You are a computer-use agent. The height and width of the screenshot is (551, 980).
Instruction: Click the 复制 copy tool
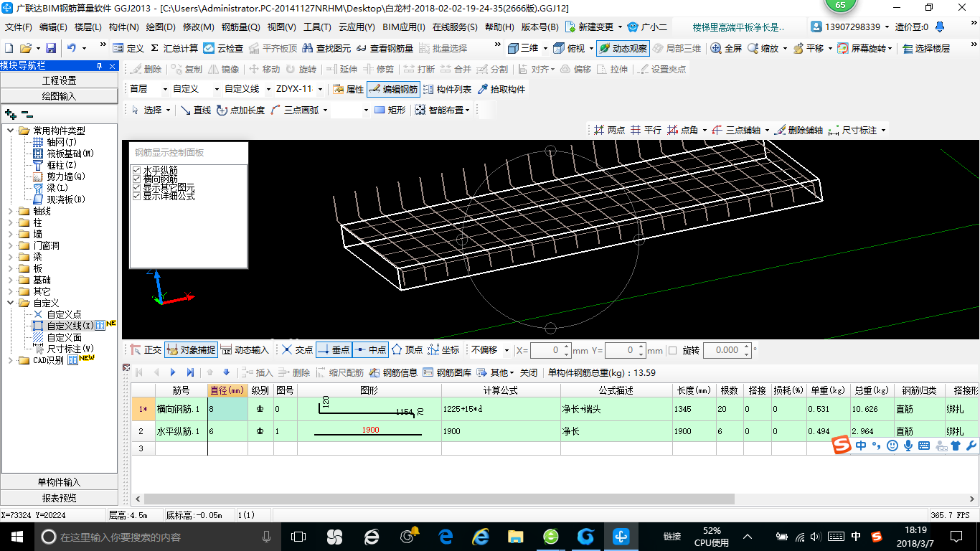pos(187,69)
